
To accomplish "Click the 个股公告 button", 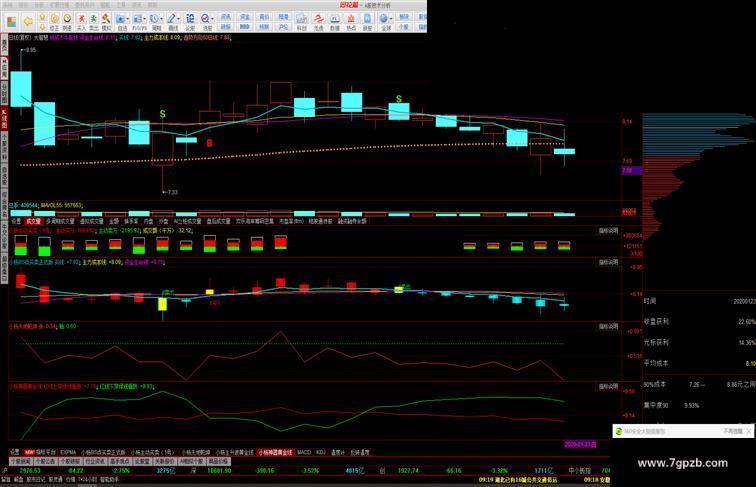I will click(x=45, y=461).
